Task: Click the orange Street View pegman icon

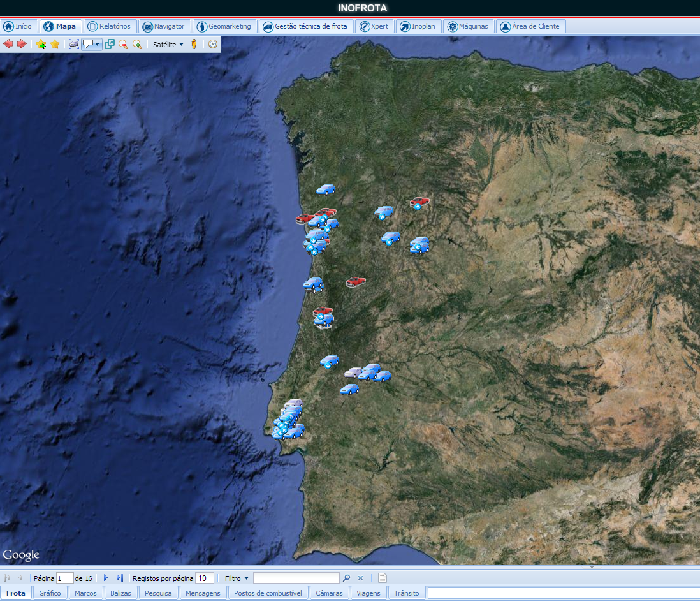Action: click(194, 44)
